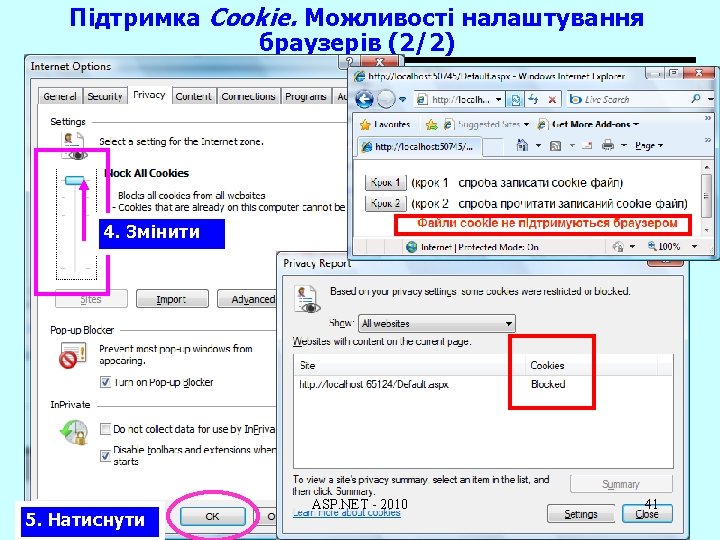Expand the Print button dropdown arrow

point(624,146)
